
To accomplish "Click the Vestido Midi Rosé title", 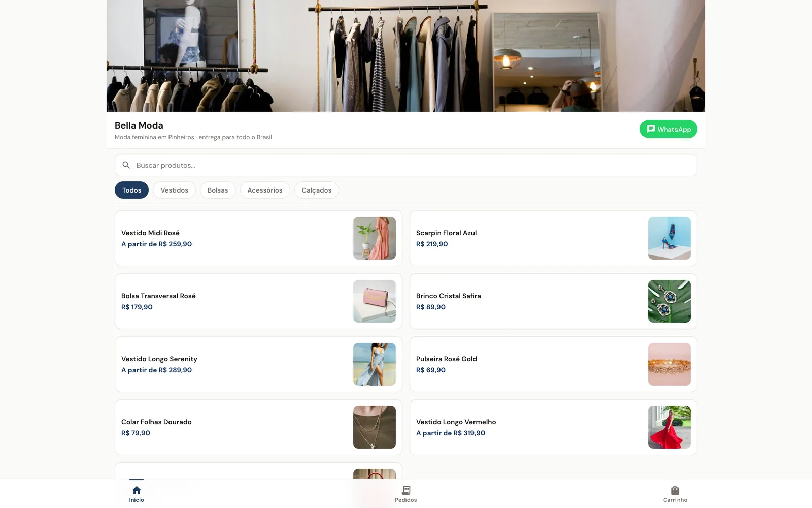I will (x=150, y=233).
